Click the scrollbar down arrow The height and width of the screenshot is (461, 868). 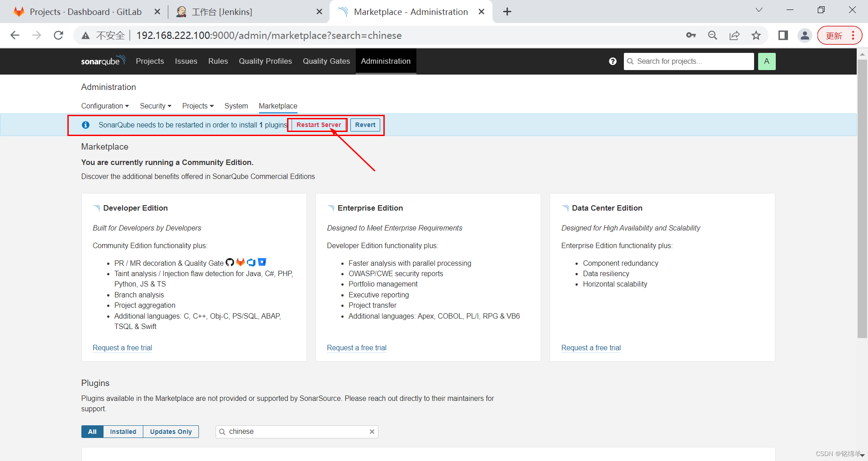pos(862,456)
